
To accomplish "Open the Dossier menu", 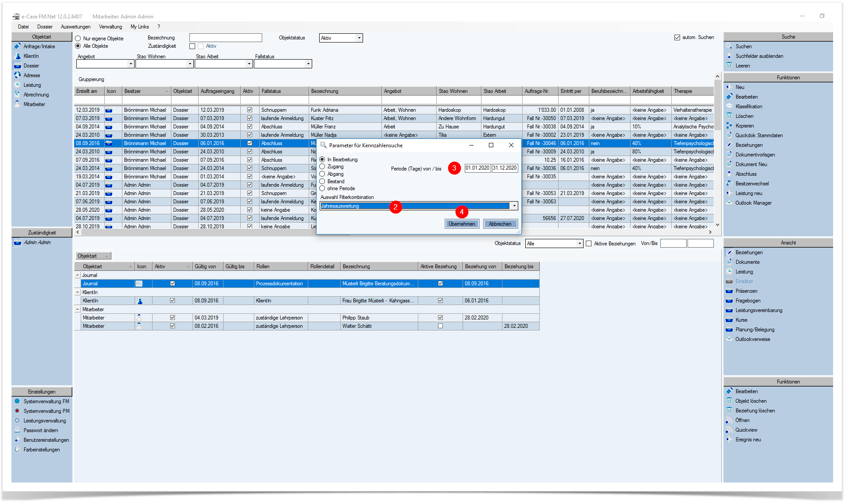I will point(45,27).
